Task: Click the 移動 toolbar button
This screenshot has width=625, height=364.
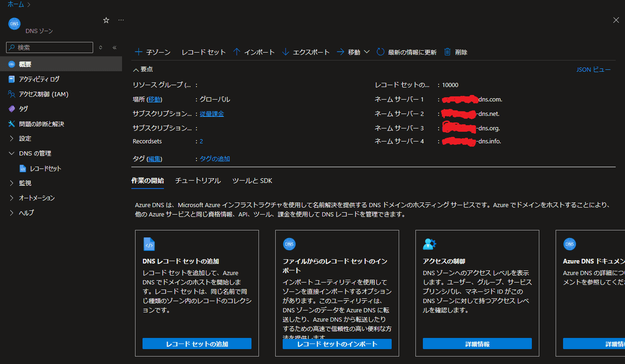Action: click(x=348, y=52)
